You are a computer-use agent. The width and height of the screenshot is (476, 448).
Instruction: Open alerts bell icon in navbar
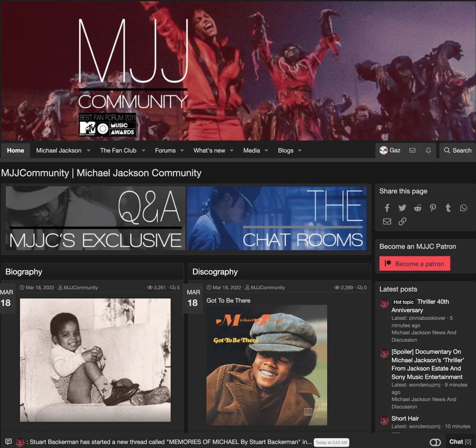pos(428,151)
